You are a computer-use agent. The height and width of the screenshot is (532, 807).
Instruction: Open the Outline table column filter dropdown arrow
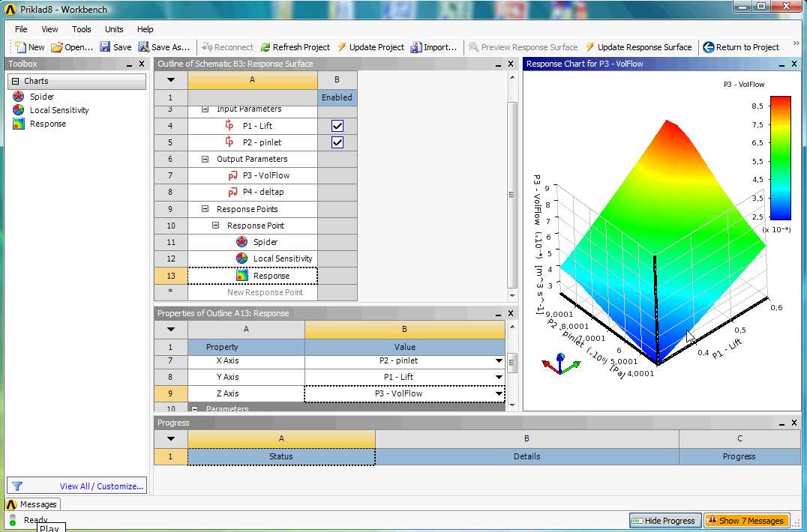(x=171, y=79)
